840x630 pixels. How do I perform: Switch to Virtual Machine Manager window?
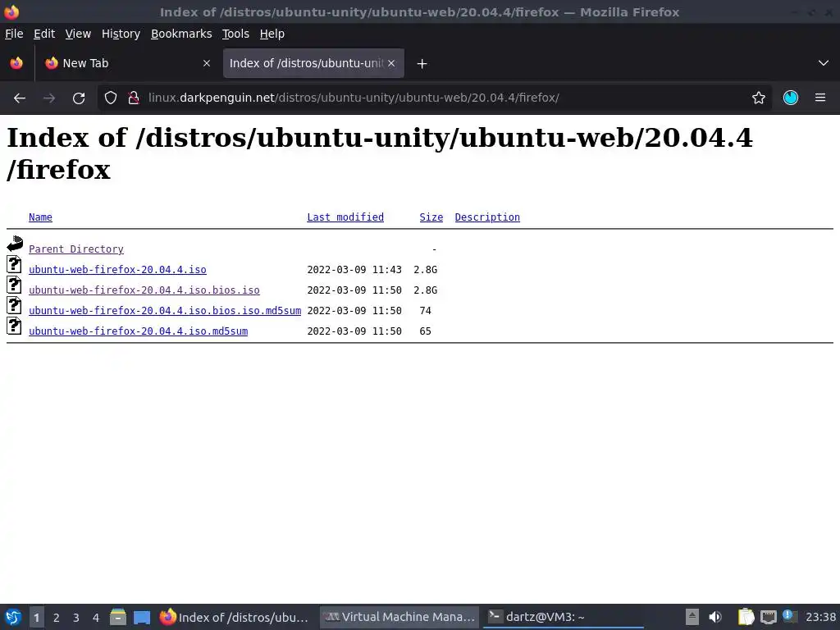[x=399, y=617]
